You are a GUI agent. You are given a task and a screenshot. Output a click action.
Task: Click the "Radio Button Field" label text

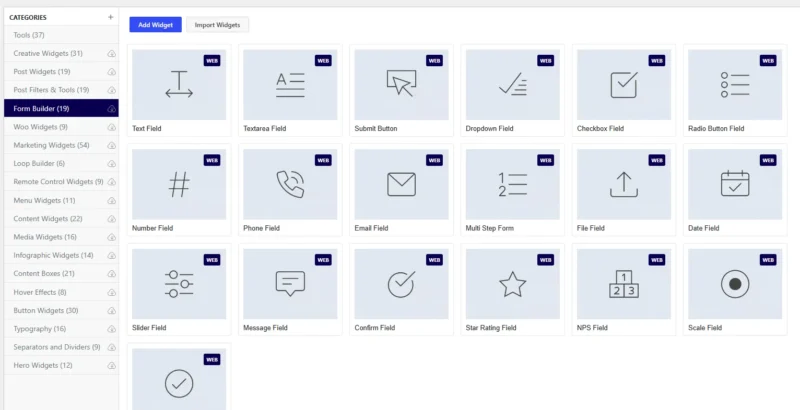coord(716,129)
